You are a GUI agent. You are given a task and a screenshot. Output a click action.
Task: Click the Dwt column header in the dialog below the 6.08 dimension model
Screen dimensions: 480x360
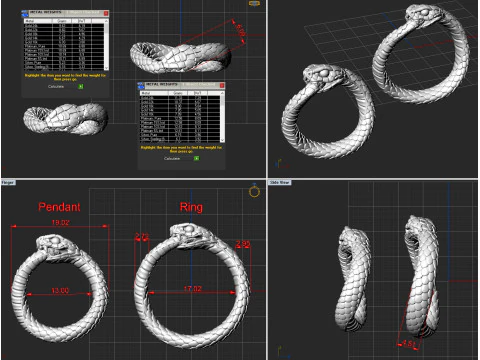(197, 93)
